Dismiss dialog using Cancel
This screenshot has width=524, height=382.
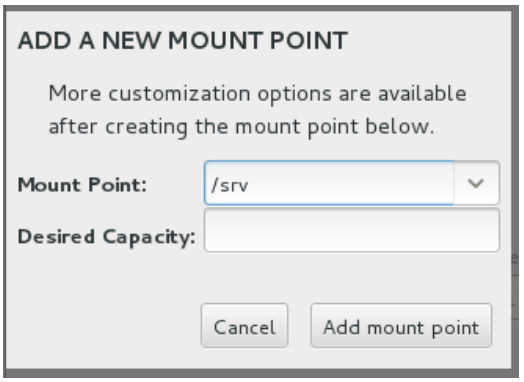point(244,326)
